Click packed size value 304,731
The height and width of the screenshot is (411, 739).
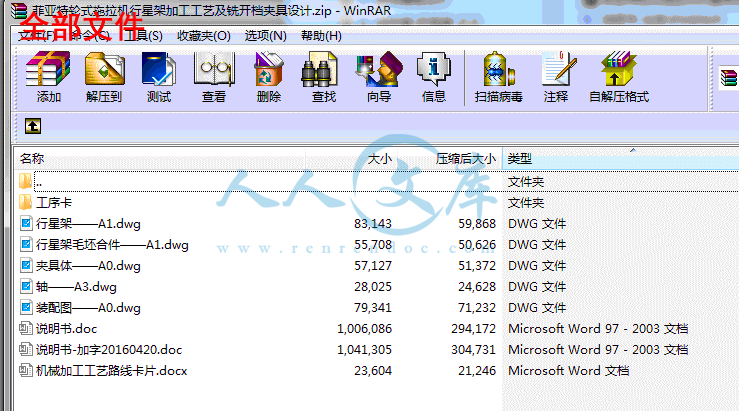tap(473, 350)
